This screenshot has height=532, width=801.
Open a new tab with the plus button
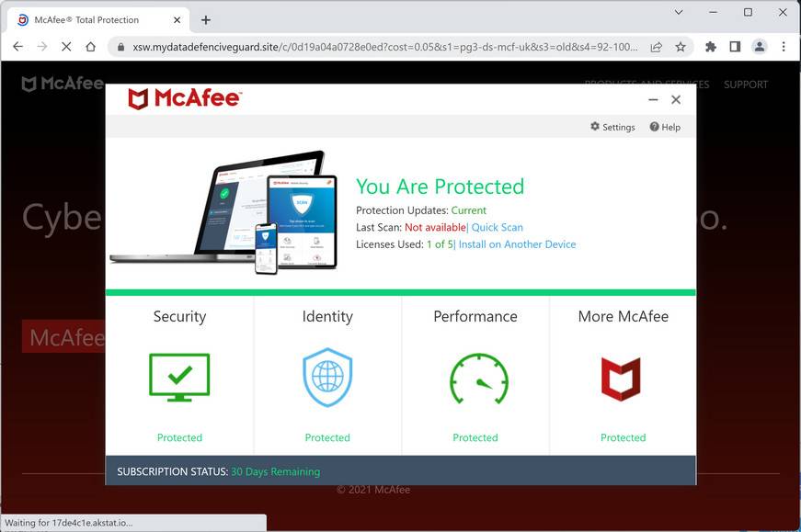(x=204, y=18)
